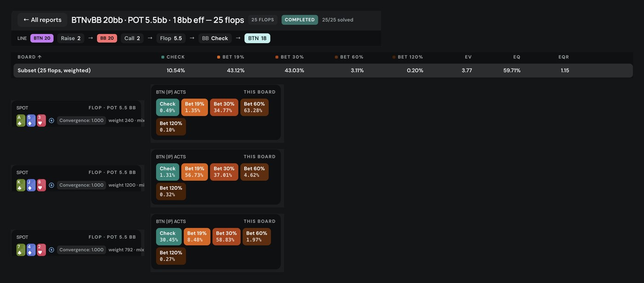This screenshot has width=644, height=283.
Task: Click Bet 60% 63.28% on the A-5-3 board
Action: tap(254, 107)
